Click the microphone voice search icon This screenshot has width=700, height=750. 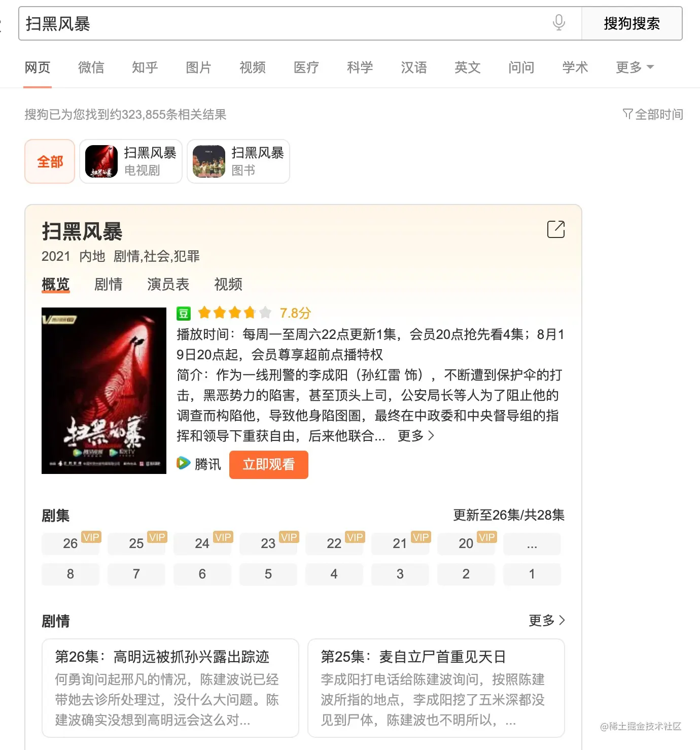click(558, 23)
